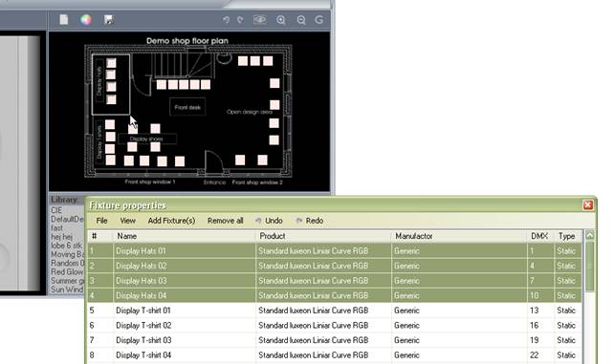Select the Display T-shirt 01 row
This screenshot has height=364, width=614.
point(335,310)
